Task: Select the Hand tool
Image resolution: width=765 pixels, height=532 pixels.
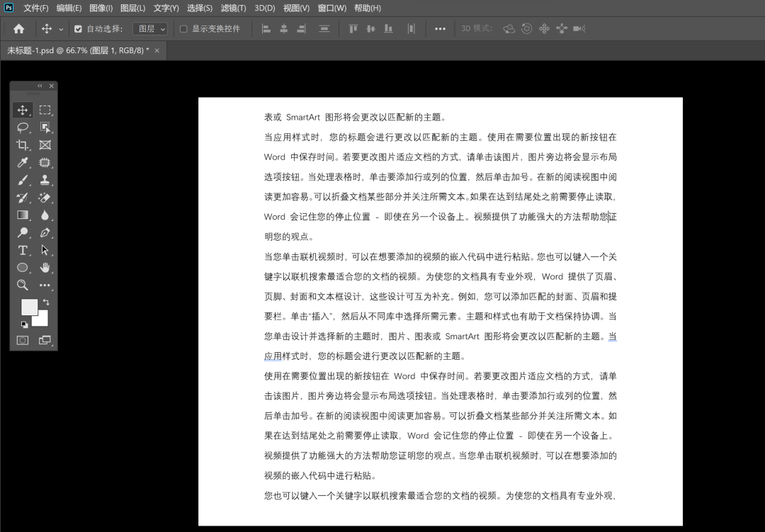Action: (x=45, y=268)
